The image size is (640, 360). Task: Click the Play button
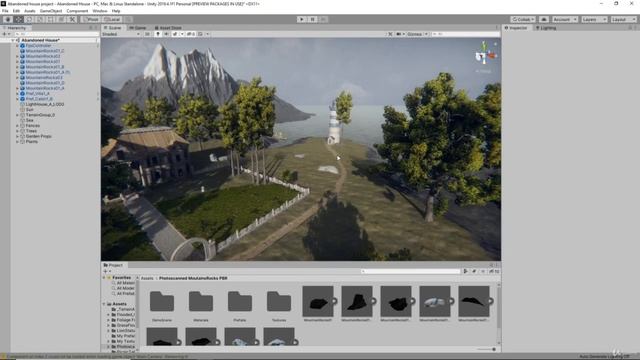(x=302, y=19)
